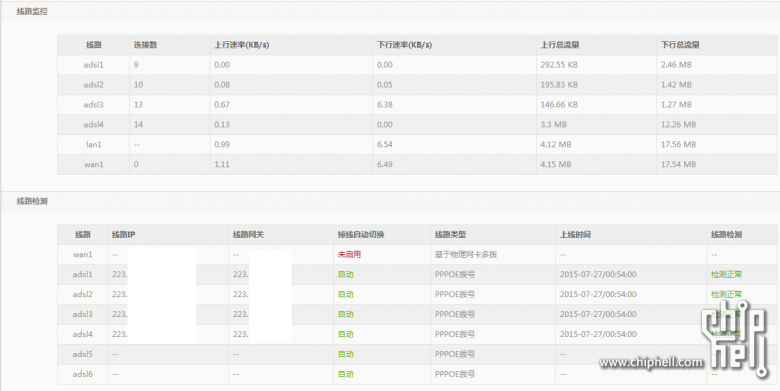The width and height of the screenshot is (780, 391).
Task: Click the 线路网关 column header
Action: 248,234
